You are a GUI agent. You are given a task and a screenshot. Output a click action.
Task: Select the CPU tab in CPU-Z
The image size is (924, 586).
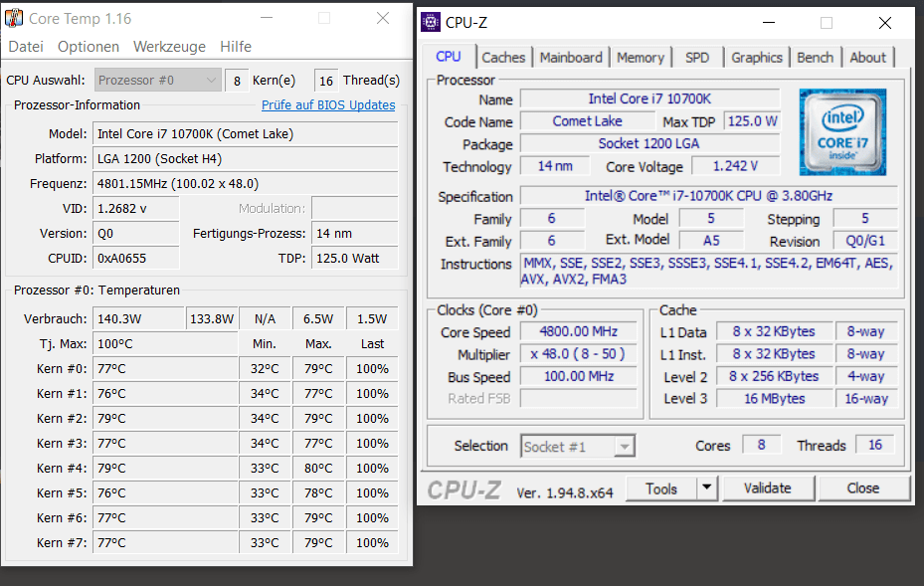pyautogui.click(x=449, y=57)
